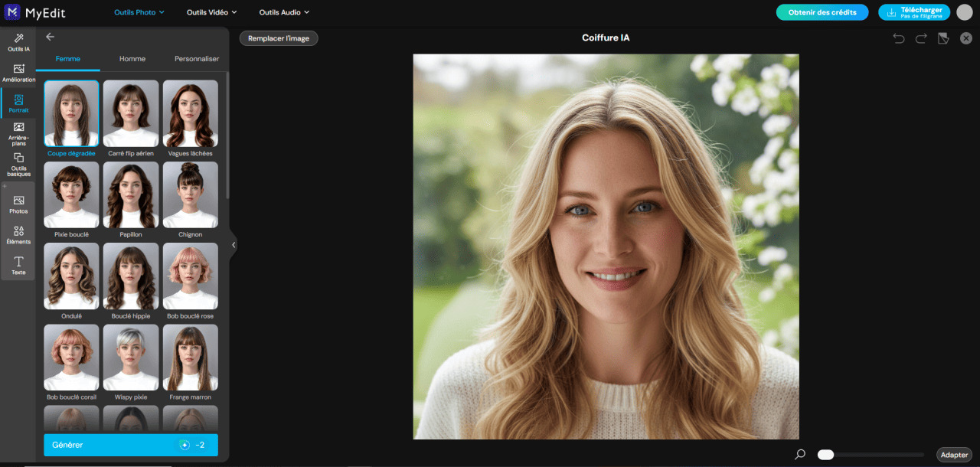This screenshot has height=467, width=980.
Task: Open the zoom magnifier icon
Action: pyautogui.click(x=800, y=454)
